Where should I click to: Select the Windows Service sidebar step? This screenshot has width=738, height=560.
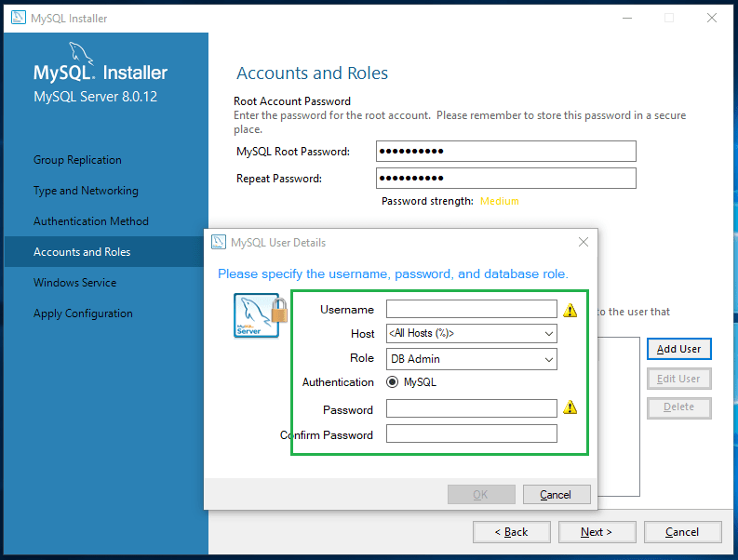coord(75,283)
